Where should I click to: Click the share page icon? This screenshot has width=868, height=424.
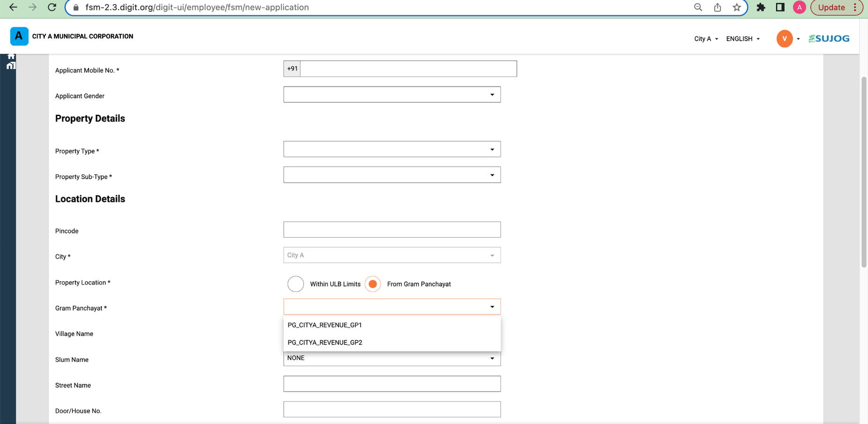717,7
